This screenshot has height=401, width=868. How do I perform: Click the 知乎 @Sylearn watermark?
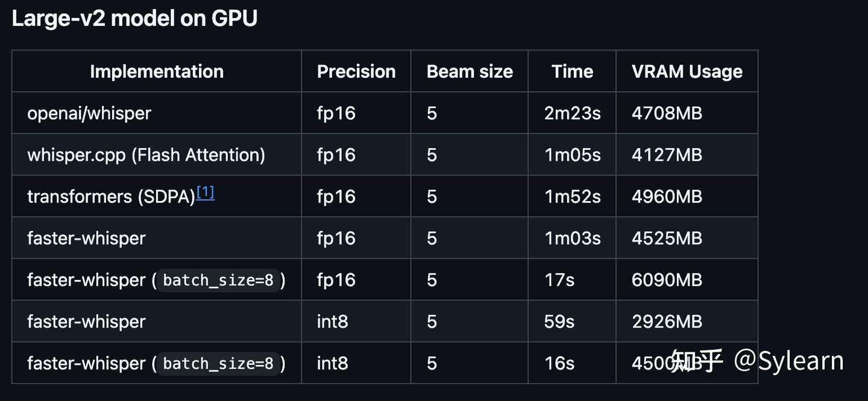[757, 361]
